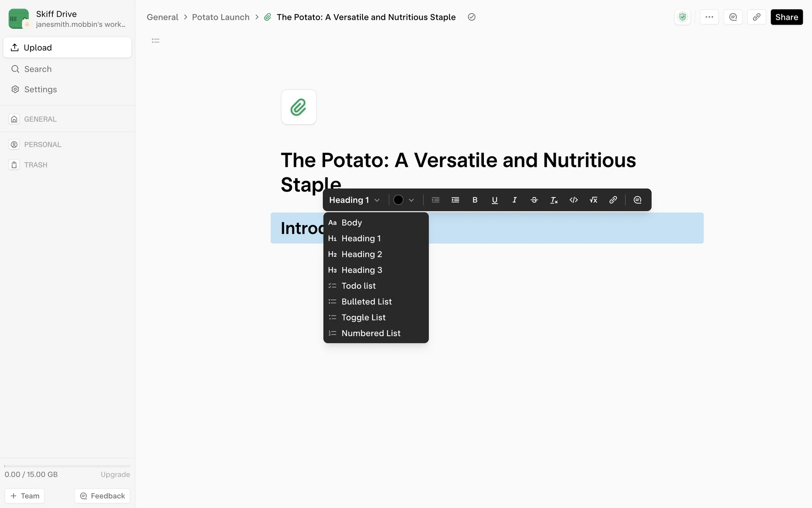812x508 pixels.
Task: Toggle bold formatting in toolbar
Action: pos(475,200)
